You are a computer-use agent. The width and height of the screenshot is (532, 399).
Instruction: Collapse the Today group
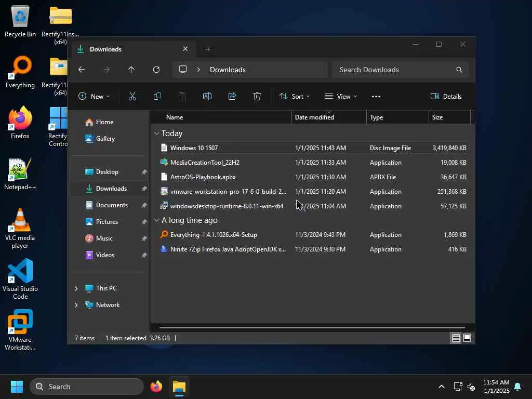[156, 134]
